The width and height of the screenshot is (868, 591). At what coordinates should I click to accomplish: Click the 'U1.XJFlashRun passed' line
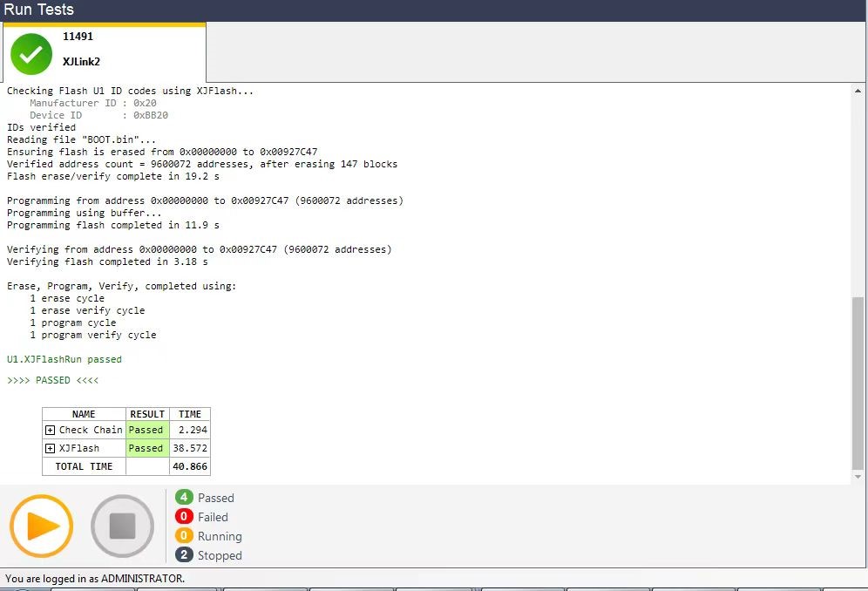click(x=64, y=359)
